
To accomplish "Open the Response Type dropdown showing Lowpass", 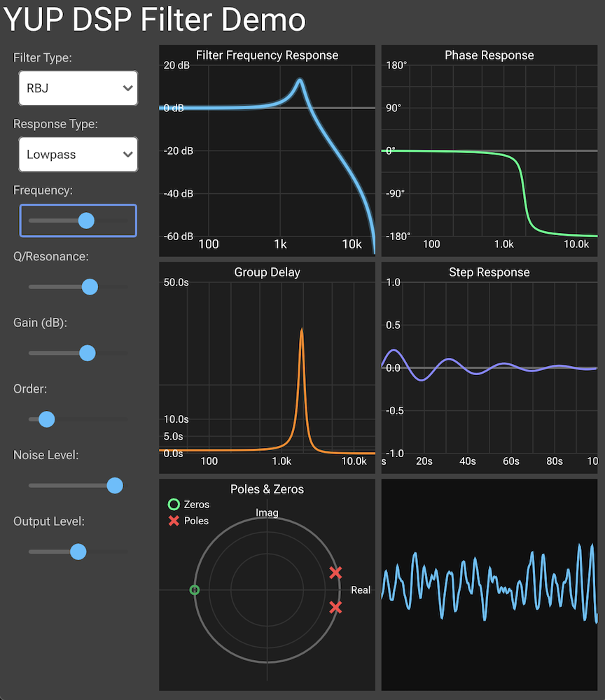I will (78, 155).
